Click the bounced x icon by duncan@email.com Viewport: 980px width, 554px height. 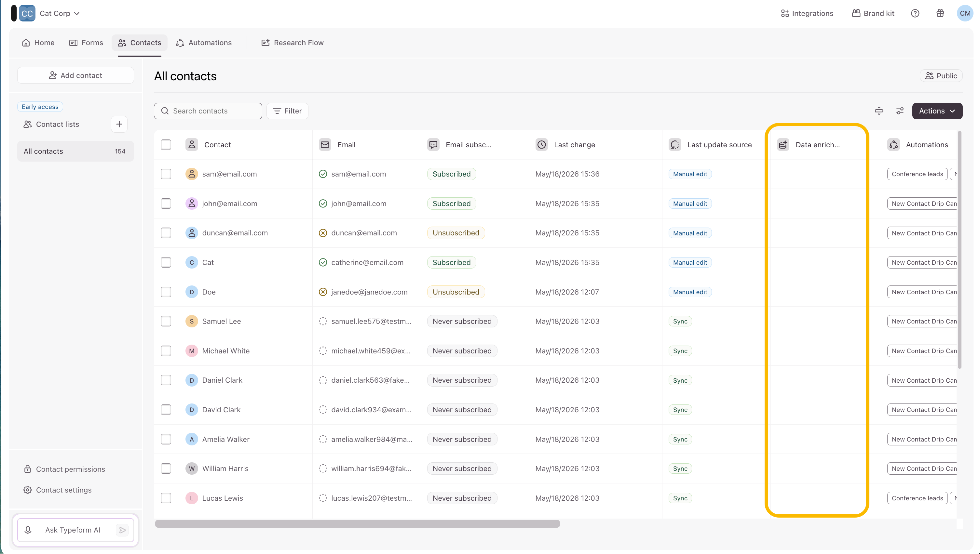point(323,233)
